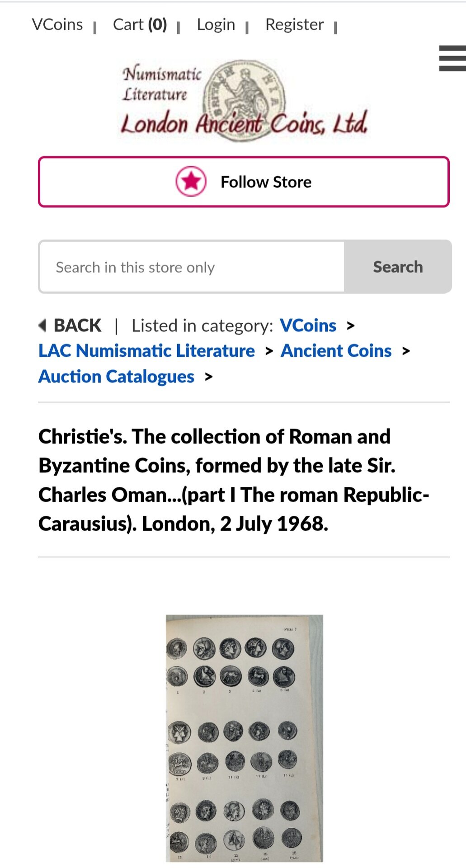The height and width of the screenshot is (868, 466).
Task: Click the Britannia coin image in the logo
Action: pyautogui.click(x=244, y=100)
